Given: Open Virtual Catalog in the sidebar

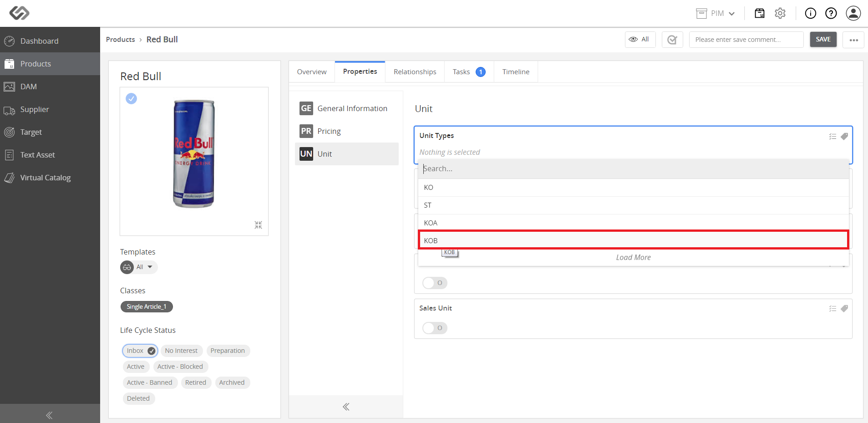Looking at the screenshot, I should 50,178.
